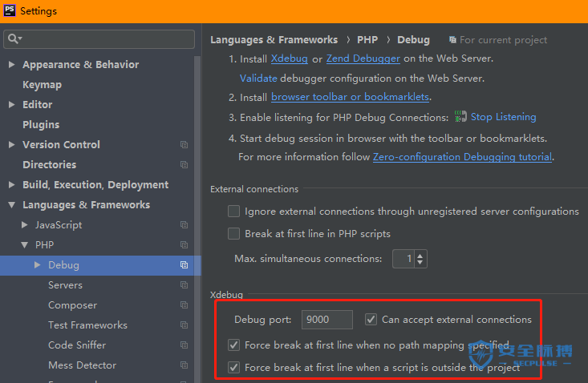Expand the Version Control section
This screenshot has height=383, width=588.
[11, 144]
